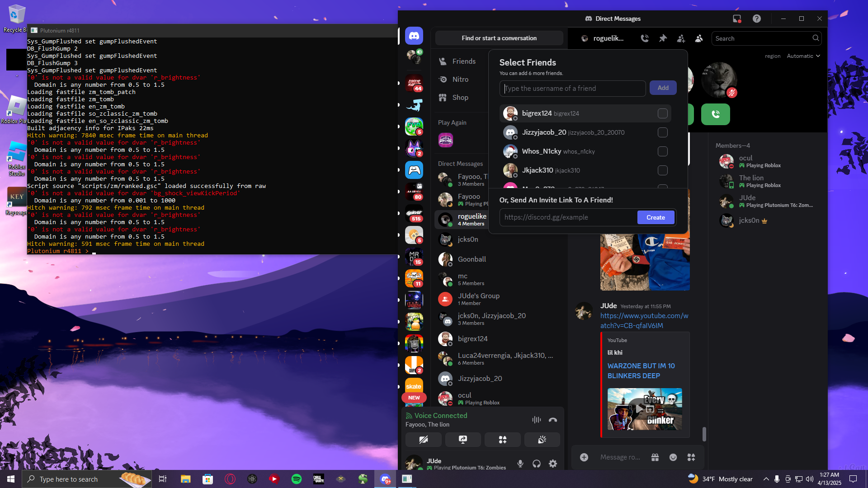868x488 pixels.
Task: Open the Discord inbox icon
Action: click(737, 19)
